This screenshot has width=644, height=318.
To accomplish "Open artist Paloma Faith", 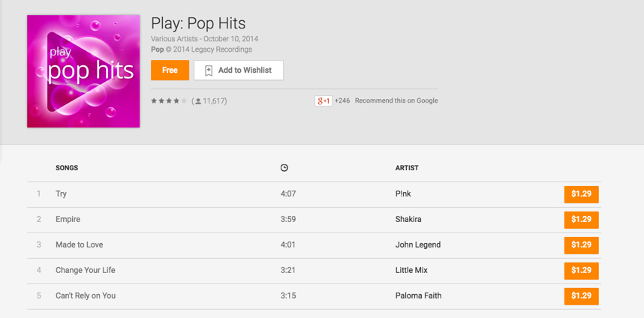I will (418, 295).
